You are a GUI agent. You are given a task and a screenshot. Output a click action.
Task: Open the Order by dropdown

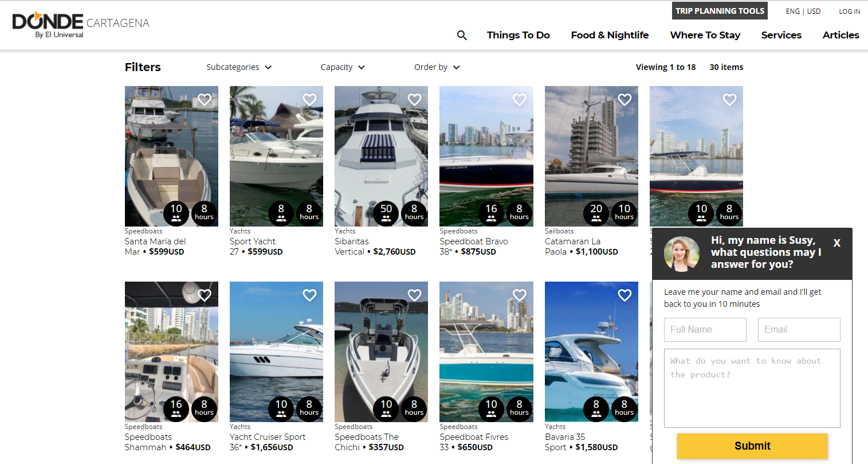click(x=437, y=67)
